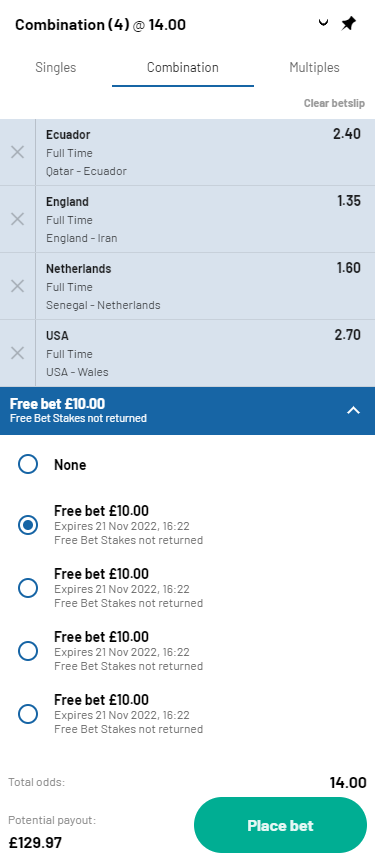Click the USA - Wales selection row

[205, 353]
